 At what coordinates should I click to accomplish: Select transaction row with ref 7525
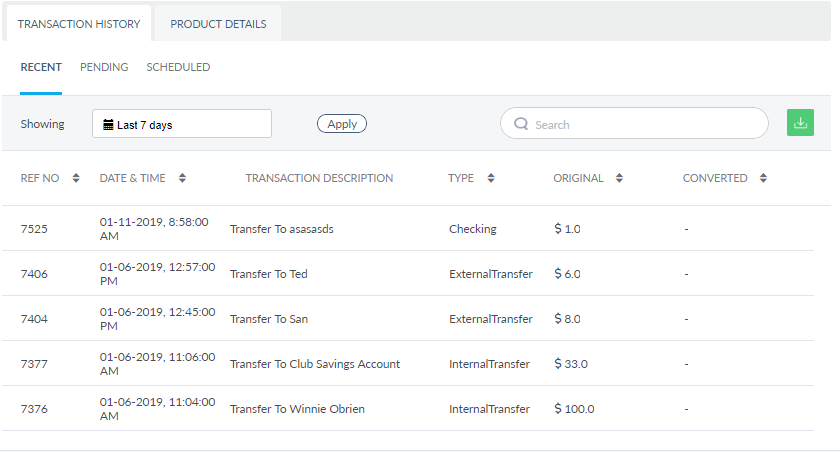point(35,229)
